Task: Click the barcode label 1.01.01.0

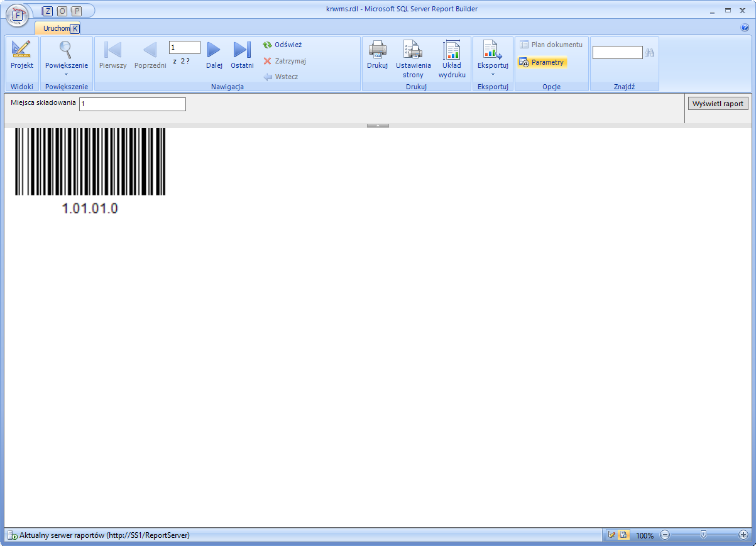Action: [x=90, y=209]
